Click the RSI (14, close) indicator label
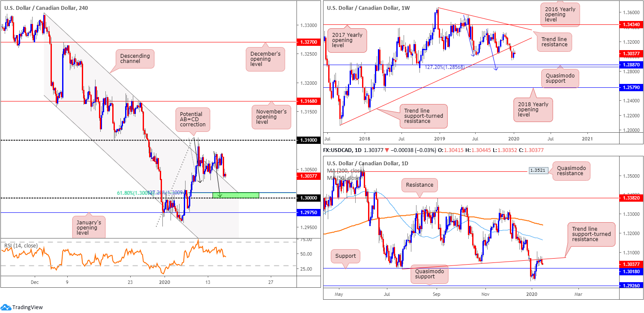The height and width of the screenshot is (313, 644). 21,246
